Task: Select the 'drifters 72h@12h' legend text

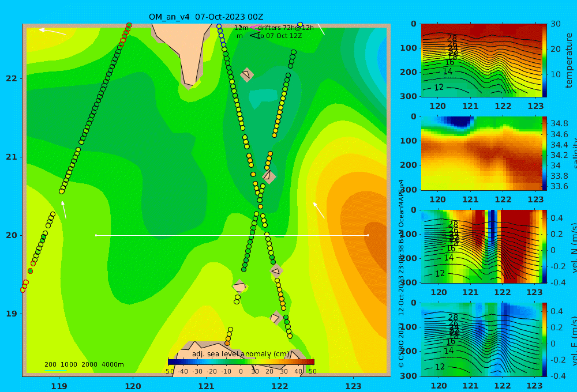Action: click(x=286, y=28)
